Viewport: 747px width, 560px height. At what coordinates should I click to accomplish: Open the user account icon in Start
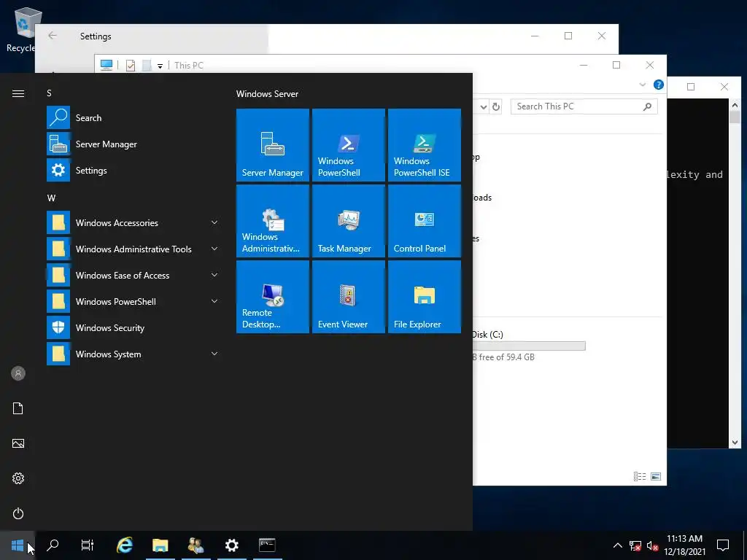tap(18, 373)
